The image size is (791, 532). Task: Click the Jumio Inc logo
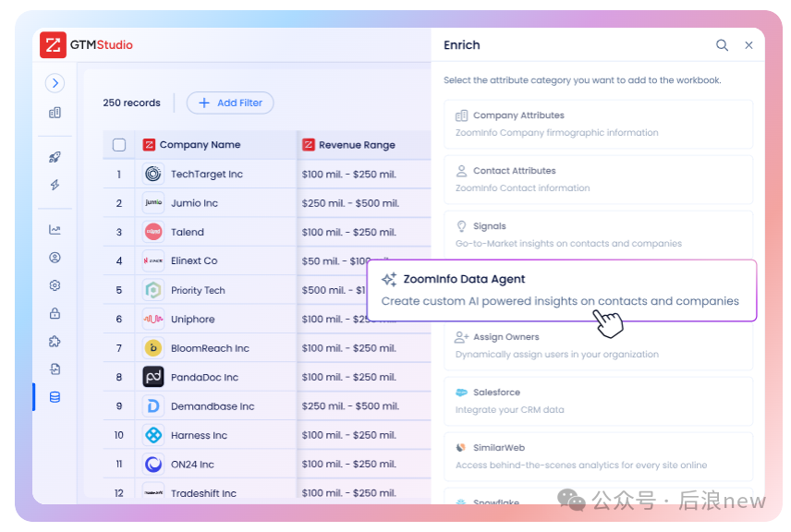(153, 202)
